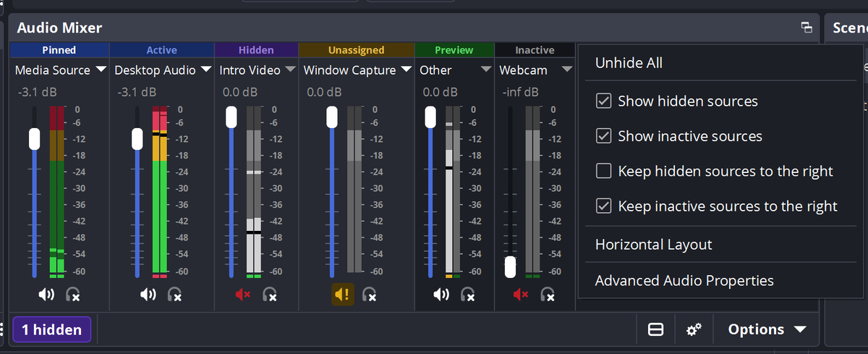Click the Active label above Desktop Audio
This screenshot has height=354, width=868.
click(x=162, y=50)
